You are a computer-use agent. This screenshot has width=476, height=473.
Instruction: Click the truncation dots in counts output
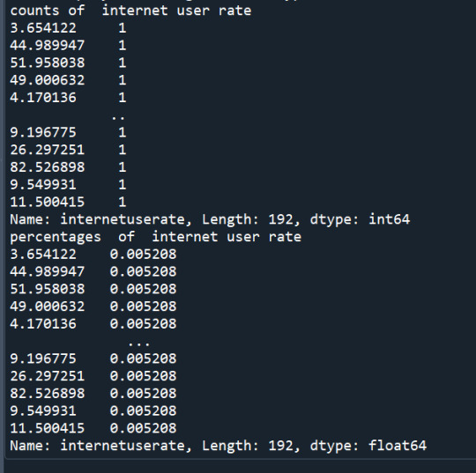coord(118,117)
